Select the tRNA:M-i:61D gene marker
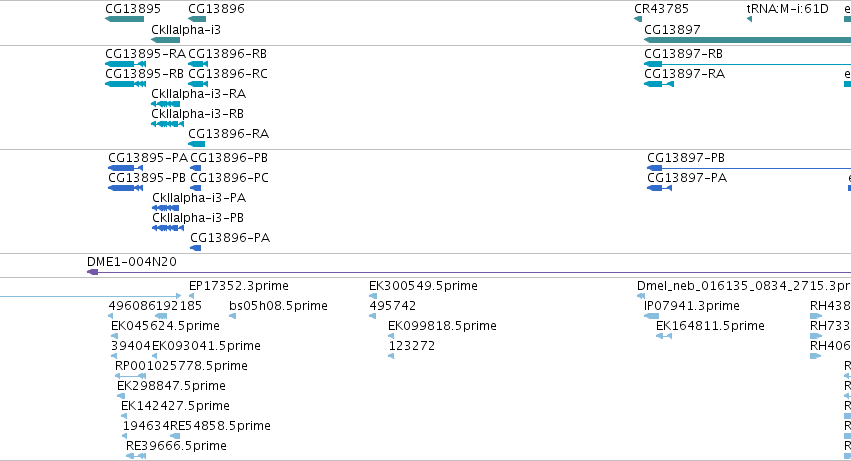 pos(750,19)
